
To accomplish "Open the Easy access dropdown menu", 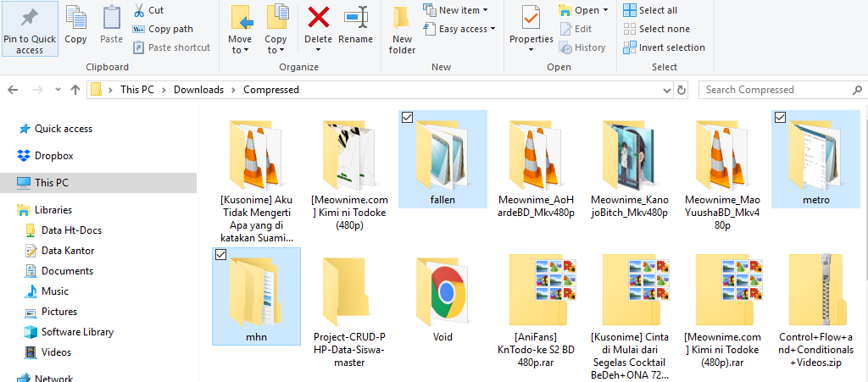I will click(x=463, y=29).
